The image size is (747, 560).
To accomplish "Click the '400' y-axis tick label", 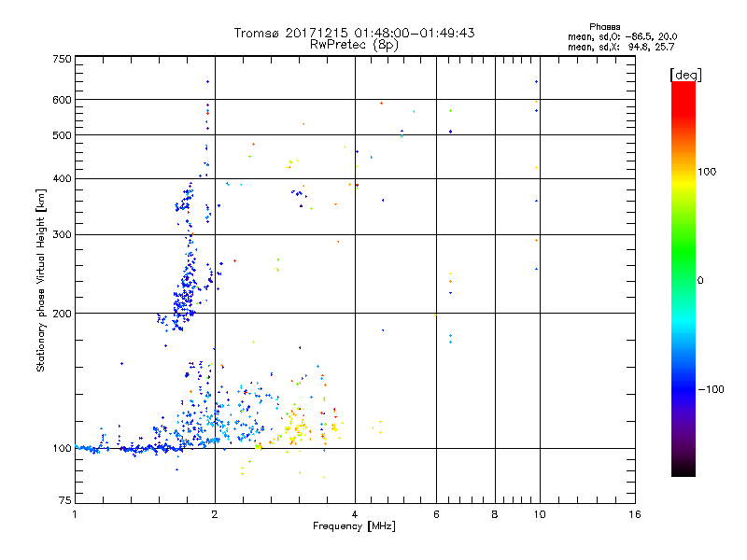I will [x=62, y=179].
